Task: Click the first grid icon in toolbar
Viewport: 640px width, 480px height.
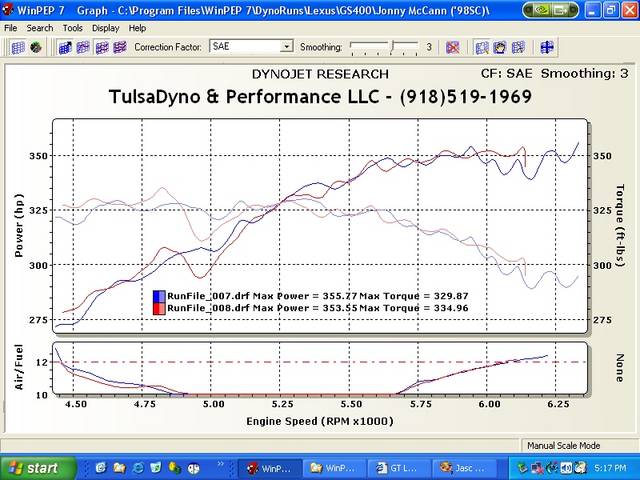Action: tap(18, 47)
